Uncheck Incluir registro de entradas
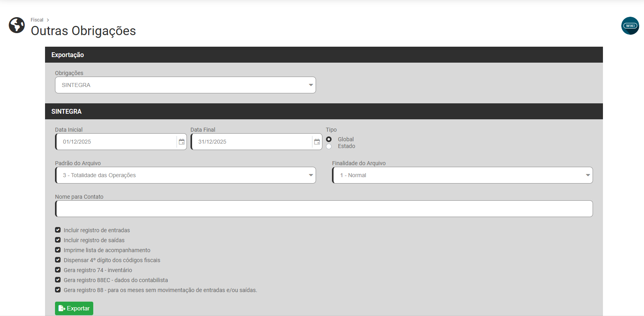This screenshot has height=316, width=644. click(58, 230)
